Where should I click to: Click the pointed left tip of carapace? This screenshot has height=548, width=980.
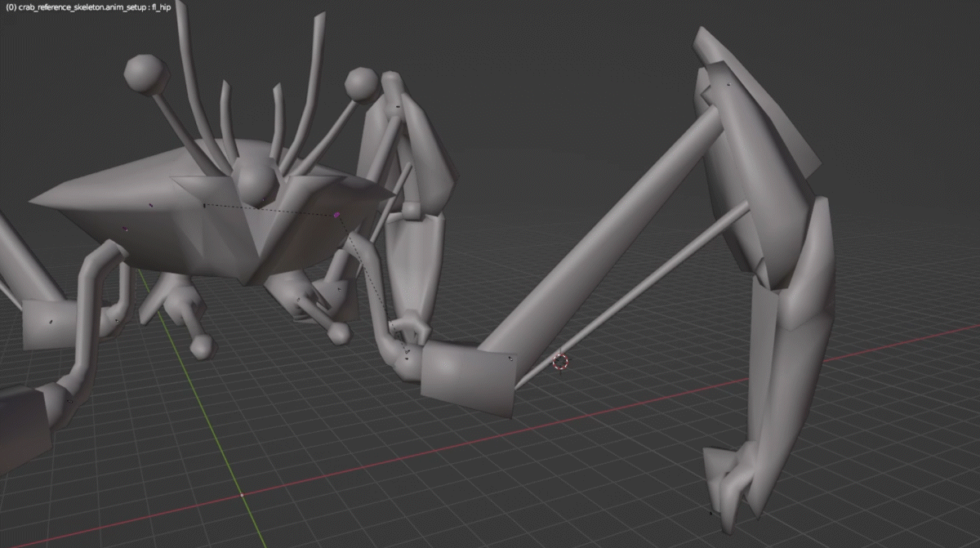[37, 198]
